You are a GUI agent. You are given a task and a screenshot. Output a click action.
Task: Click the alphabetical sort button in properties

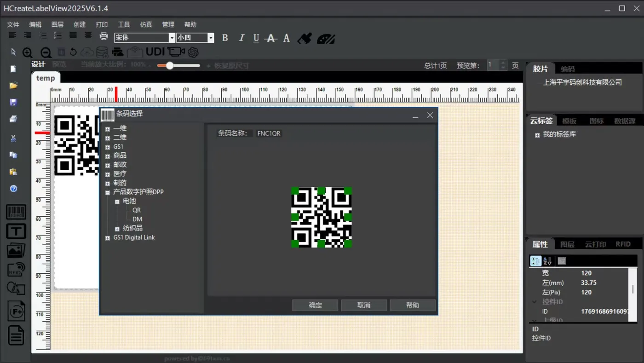[x=547, y=261]
